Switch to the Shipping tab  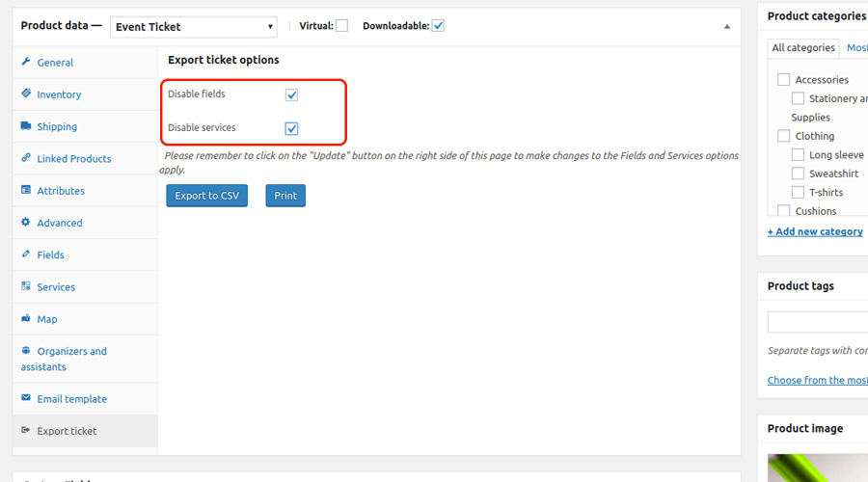[85, 126]
